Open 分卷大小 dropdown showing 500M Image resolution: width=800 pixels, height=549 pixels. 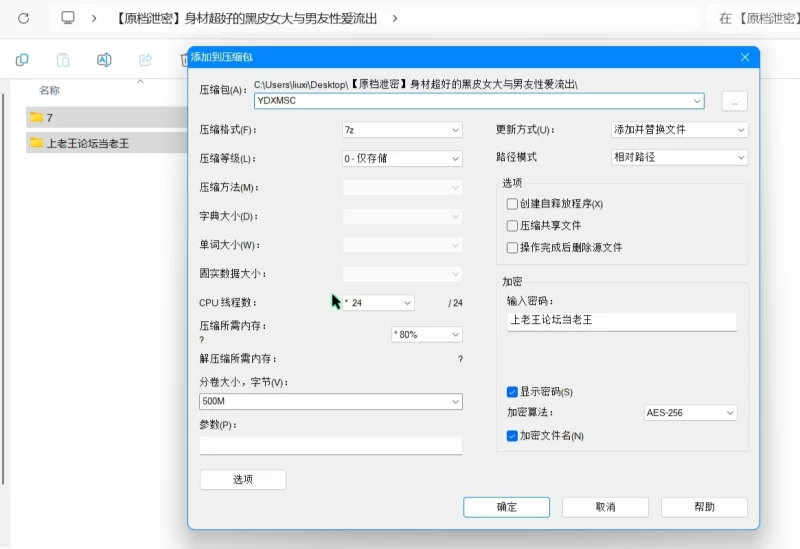click(331, 402)
